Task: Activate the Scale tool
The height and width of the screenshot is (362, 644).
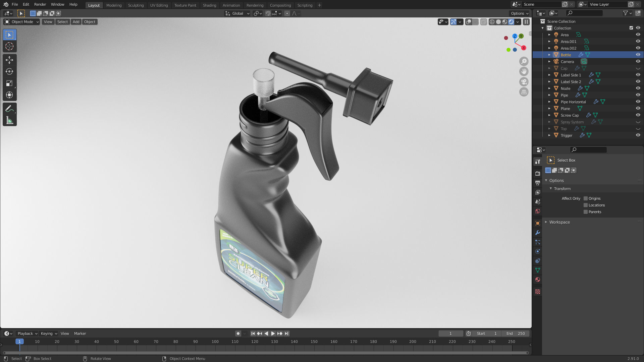Action: [x=9, y=83]
